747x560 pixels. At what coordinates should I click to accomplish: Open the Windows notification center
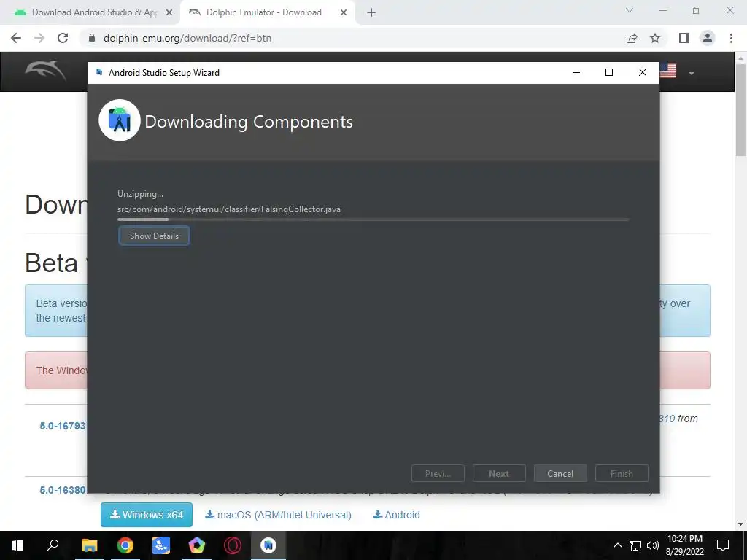pos(723,545)
